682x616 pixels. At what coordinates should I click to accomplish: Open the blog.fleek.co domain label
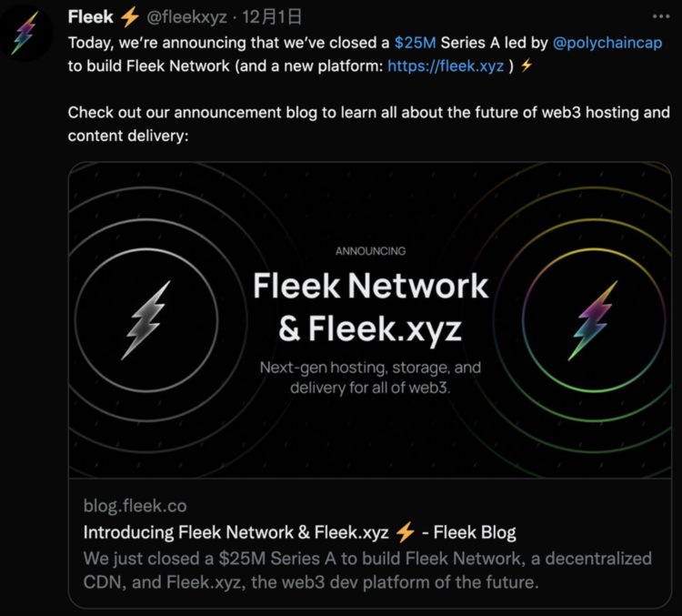[x=135, y=506]
